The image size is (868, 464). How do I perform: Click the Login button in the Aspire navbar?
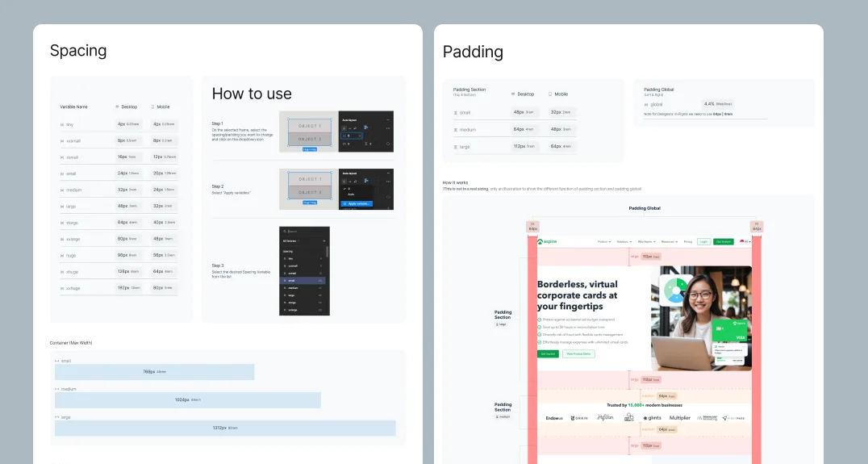tap(703, 242)
